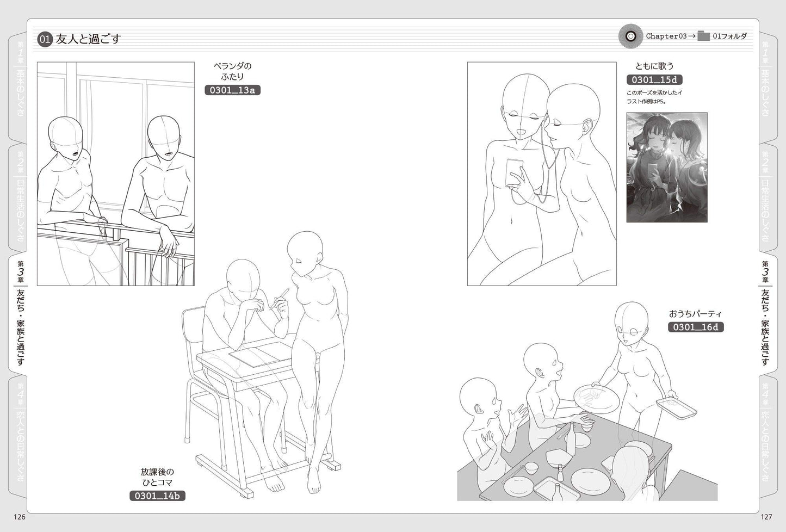786x532 pixels.
Task: Open right-side 第1章 chapter tab
Action: [x=765, y=82]
